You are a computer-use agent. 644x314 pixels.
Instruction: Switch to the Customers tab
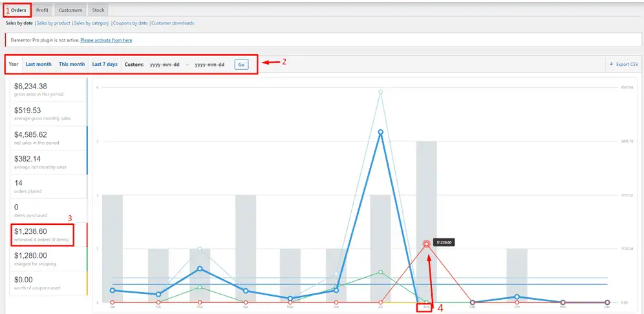coord(70,10)
